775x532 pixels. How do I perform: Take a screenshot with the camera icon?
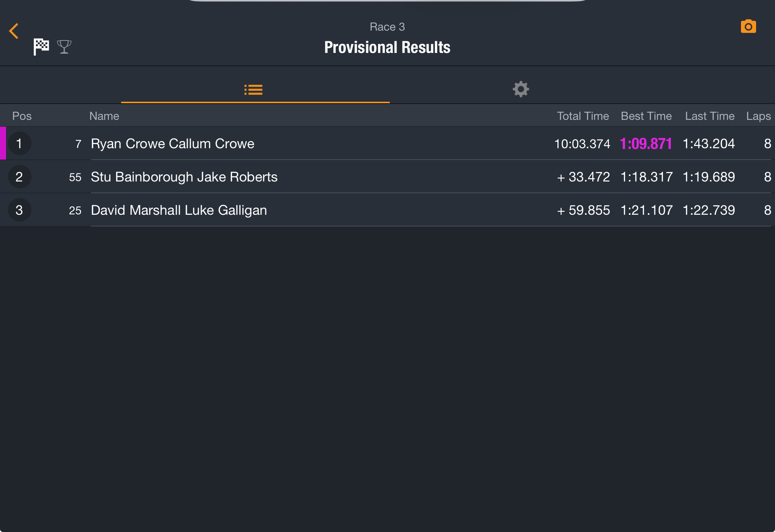tap(748, 26)
